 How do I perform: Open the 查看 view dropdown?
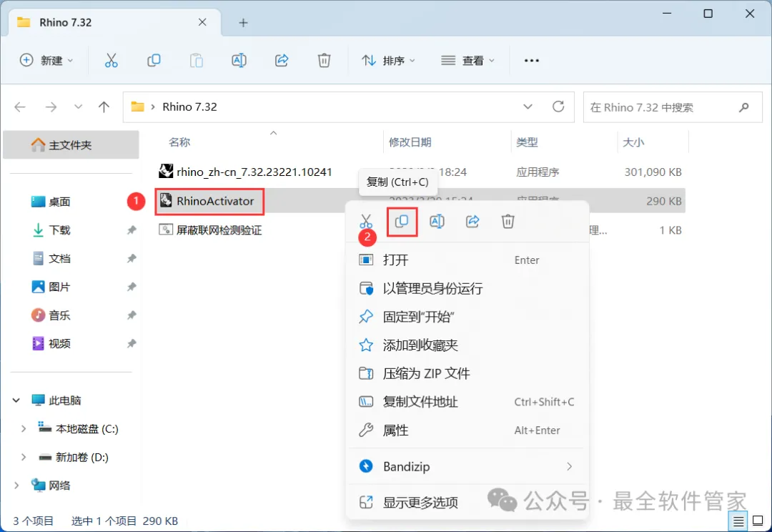click(x=467, y=61)
